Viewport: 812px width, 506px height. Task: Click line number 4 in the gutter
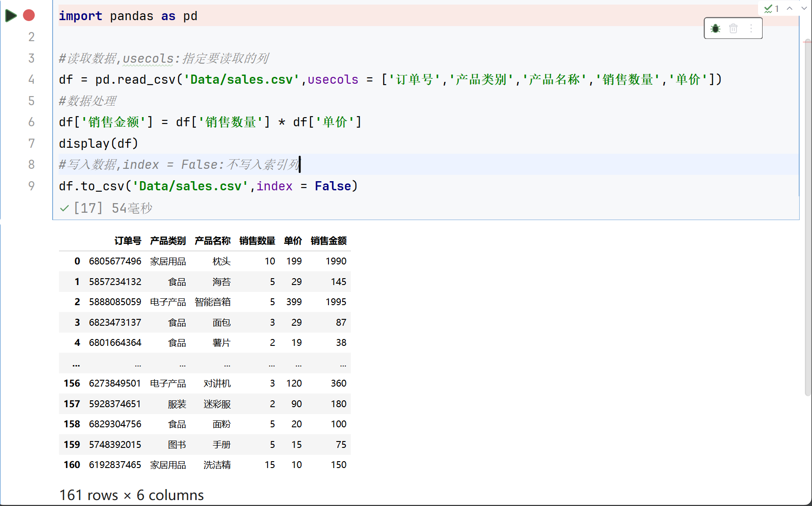click(32, 80)
